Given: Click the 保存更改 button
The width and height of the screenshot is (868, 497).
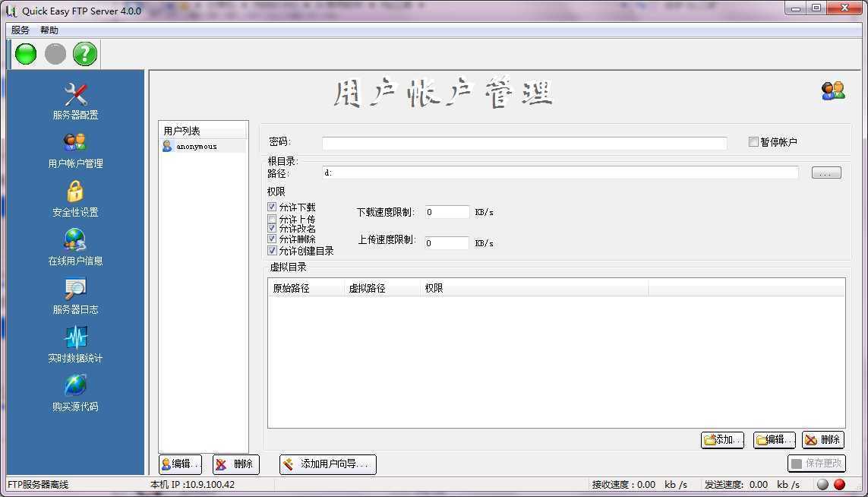Looking at the screenshot, I should click(x=816, y=464).
